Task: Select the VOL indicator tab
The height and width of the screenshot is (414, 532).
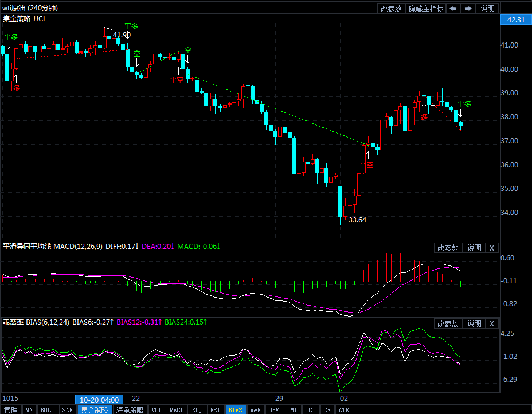Action: pyautogui.click(x=157, y=410)
